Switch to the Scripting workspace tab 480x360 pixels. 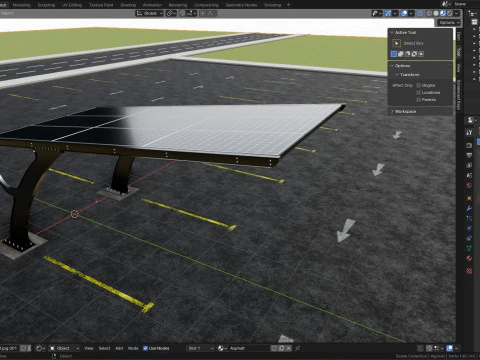click(x=272, y=5)
